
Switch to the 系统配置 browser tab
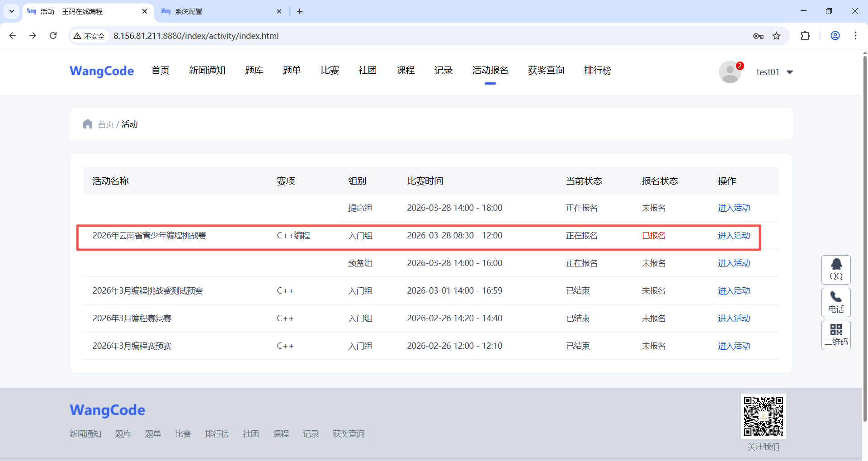(x=217, y=11)
